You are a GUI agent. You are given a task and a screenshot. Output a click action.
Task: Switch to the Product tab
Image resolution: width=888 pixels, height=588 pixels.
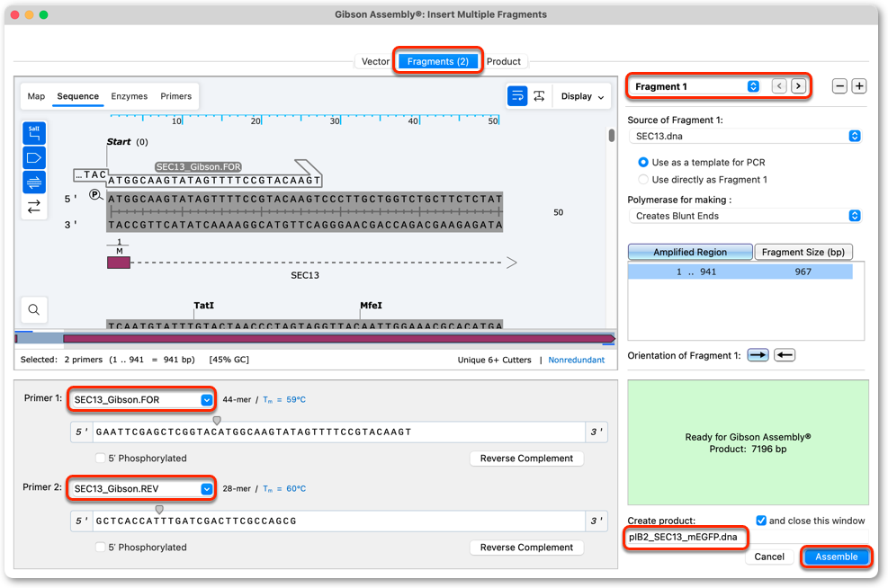pyautogui.click(x=504, y=61)
